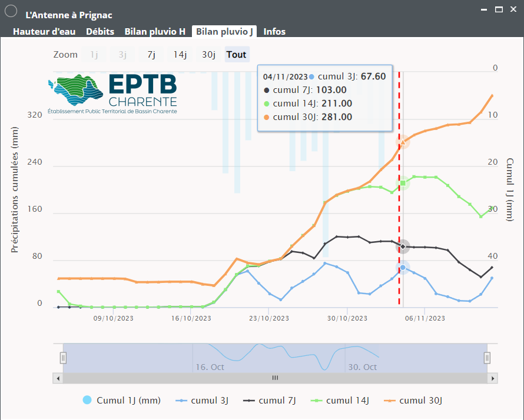Screen dimensions: 524x420
Task: Open the Infos tab
Action: 274,31
